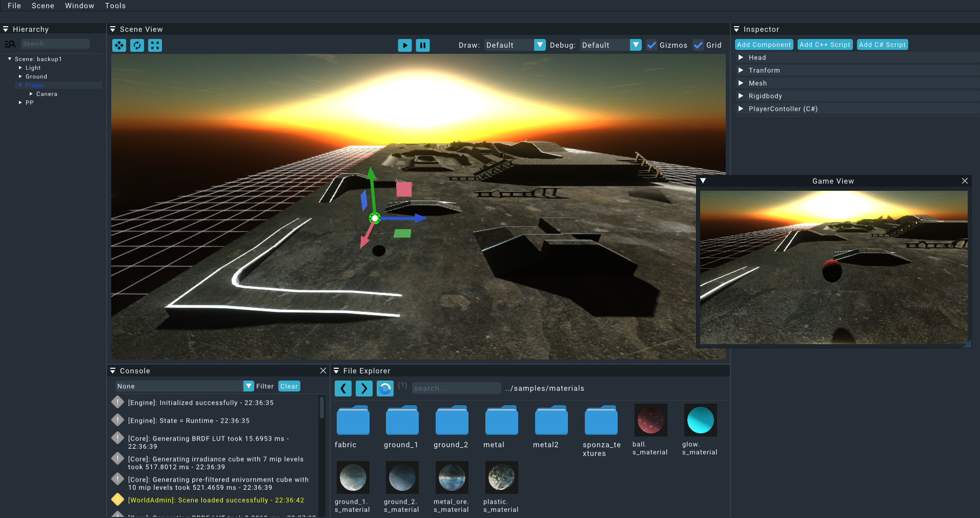Go forward in File Explorer
Screen dimensions: 980x518
(364, 388)
